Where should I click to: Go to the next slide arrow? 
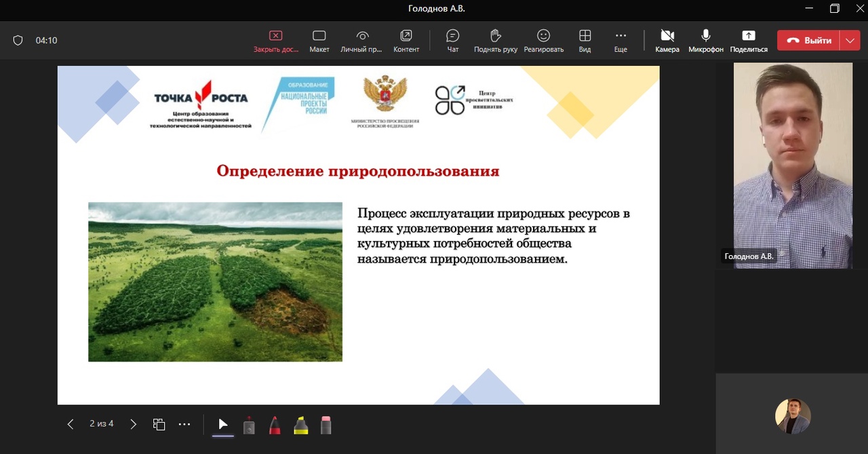tap(133, 424)
